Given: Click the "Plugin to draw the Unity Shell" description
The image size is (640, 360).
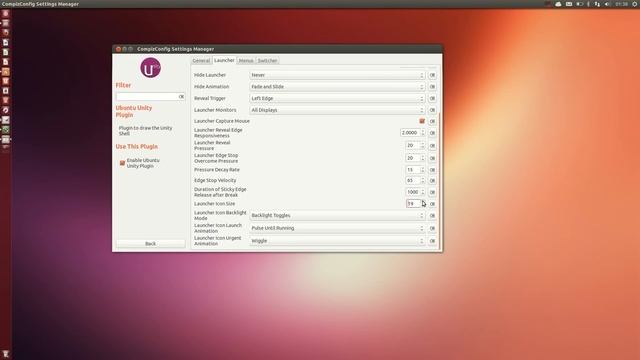Looking at the screenshot, I should coord(145,131).
